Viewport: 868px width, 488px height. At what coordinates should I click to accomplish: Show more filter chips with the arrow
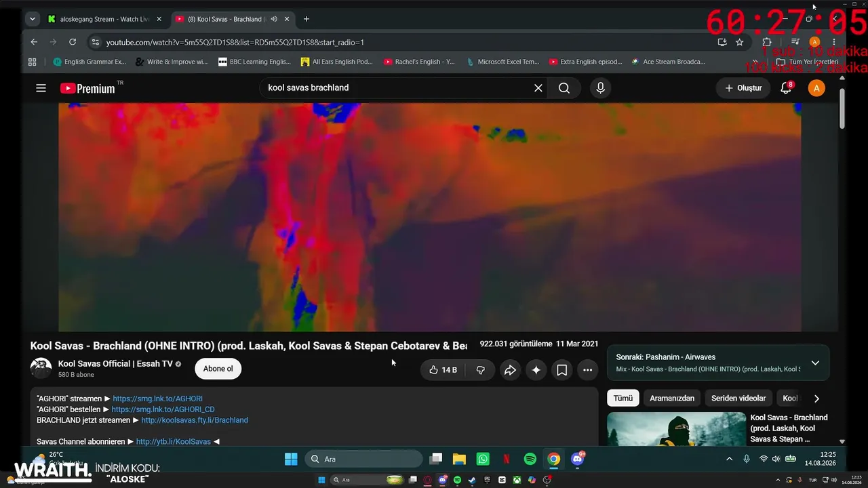[816, 399]
